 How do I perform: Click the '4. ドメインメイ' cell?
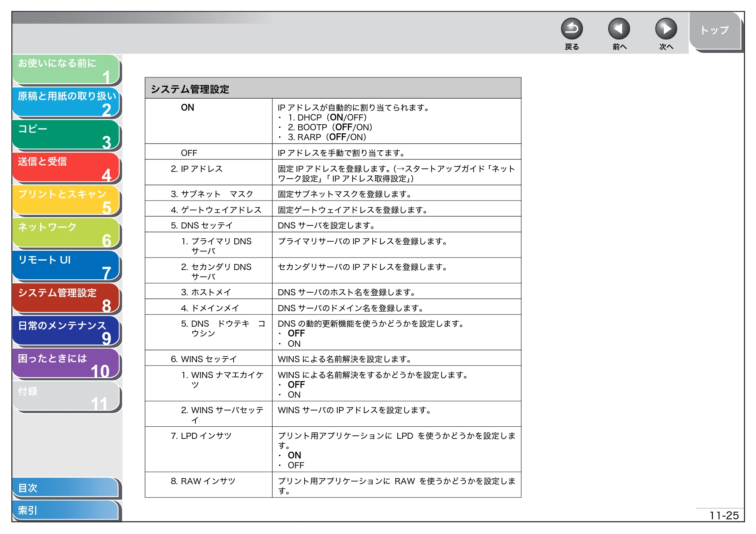[208, 307]
